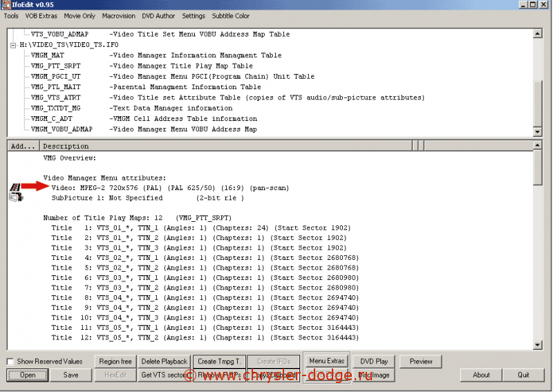The height and width of the screenshot is (392, 553).
Task: Click the tree pane scrollbar thumb
Action: tap(538, 103)
